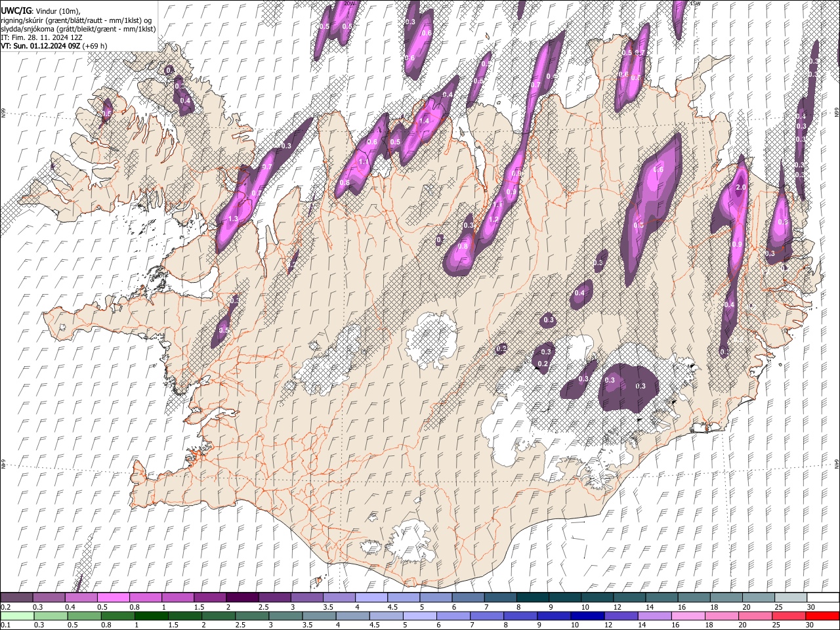Viewport: 840px width, 630px height.
Task: Pick the palest green 0.1–0.3 rain swatch
Action: point(16,616)
